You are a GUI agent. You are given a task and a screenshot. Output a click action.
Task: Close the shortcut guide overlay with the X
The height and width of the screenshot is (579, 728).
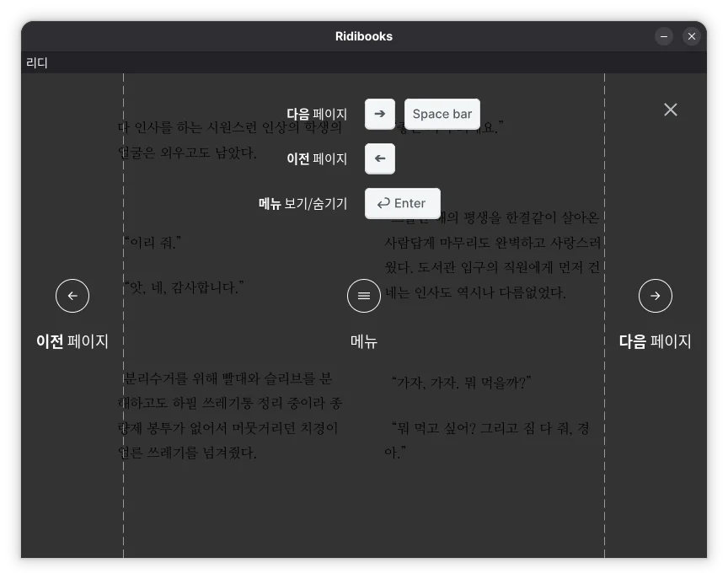671,110
